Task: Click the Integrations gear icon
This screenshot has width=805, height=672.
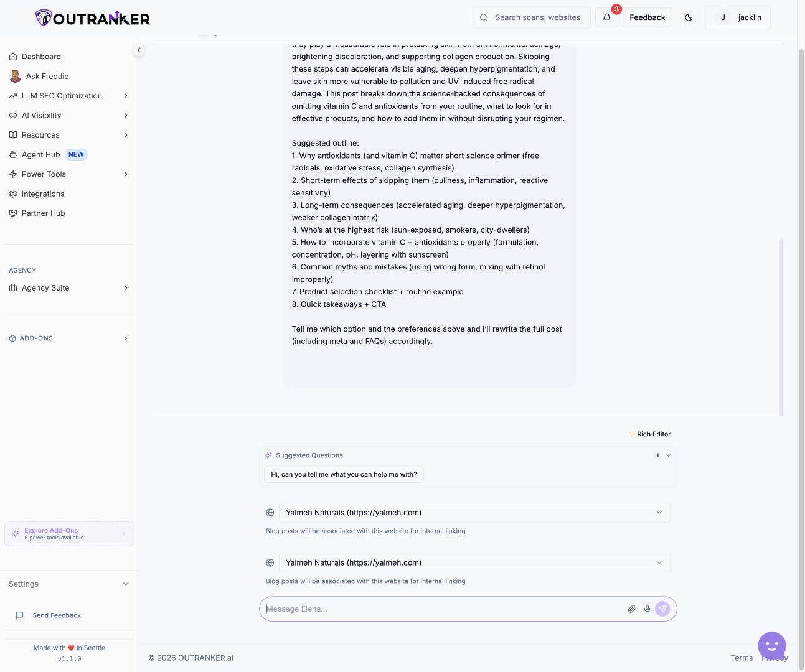Action: [x=13, y=194]
